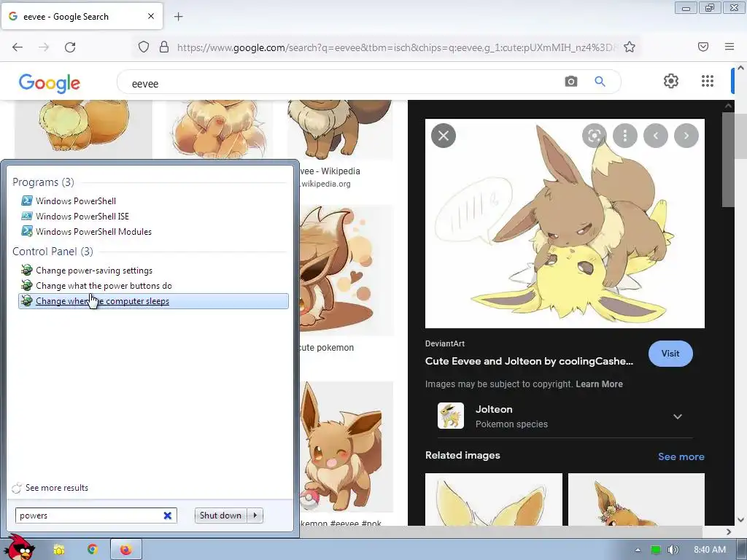The height and width of the screenshot is (560, 747).
Task: Click the Visit button
Action: point(670,354)
